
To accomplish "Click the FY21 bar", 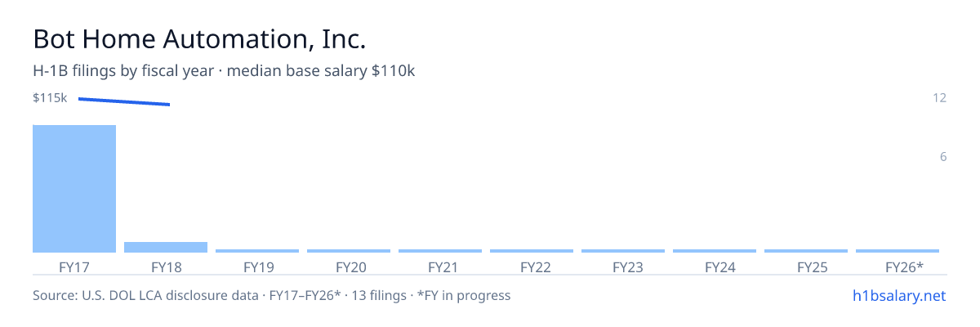I will click(440, 251).
